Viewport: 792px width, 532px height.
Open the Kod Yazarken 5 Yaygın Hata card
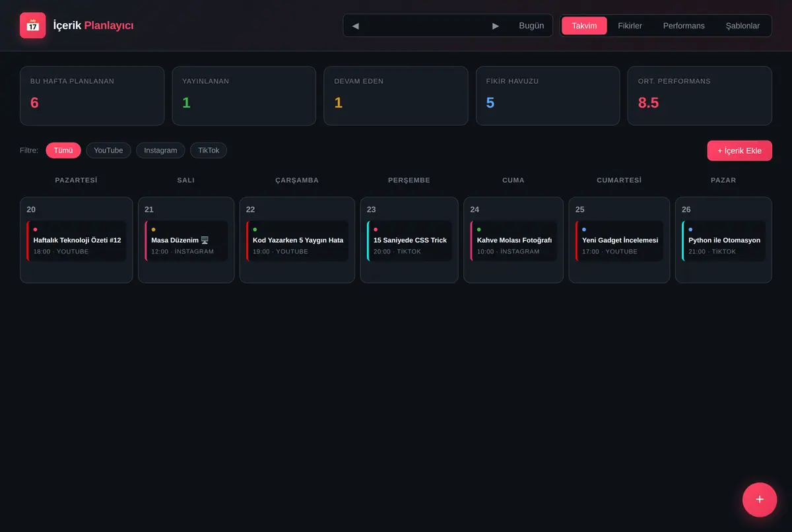[x=297, y=241]
